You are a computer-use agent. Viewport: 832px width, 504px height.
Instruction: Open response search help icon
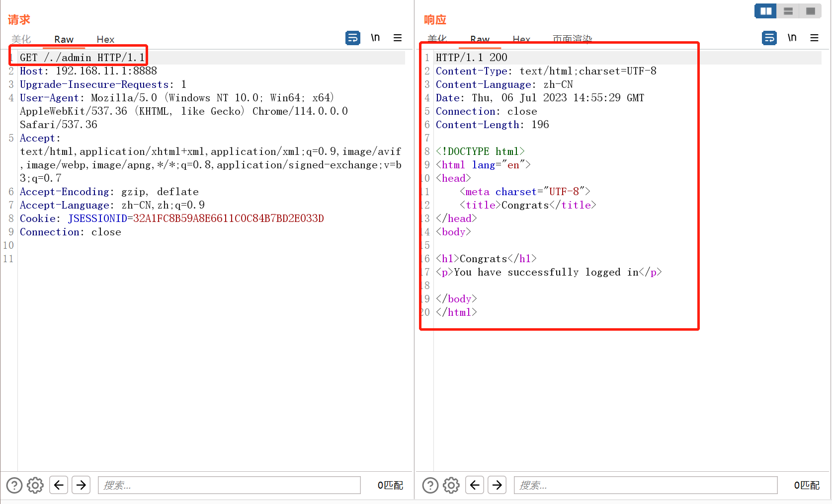tap(430, 485)
